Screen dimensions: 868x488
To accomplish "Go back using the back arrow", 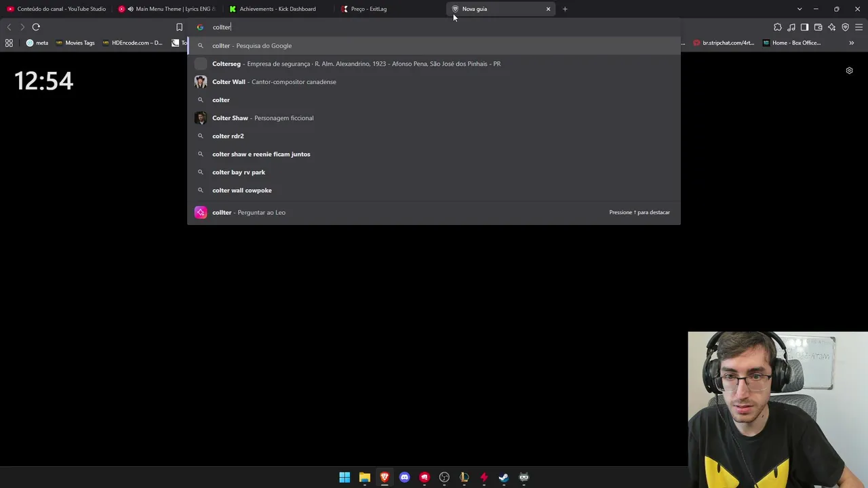I will point(9,27).
